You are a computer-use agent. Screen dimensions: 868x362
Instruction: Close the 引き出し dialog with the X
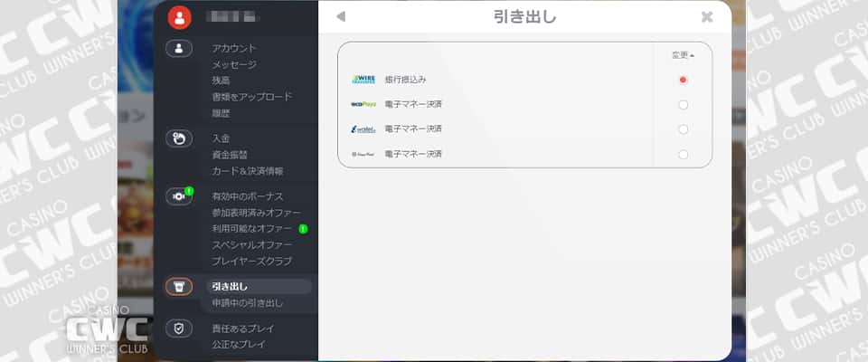pos(707,16)
